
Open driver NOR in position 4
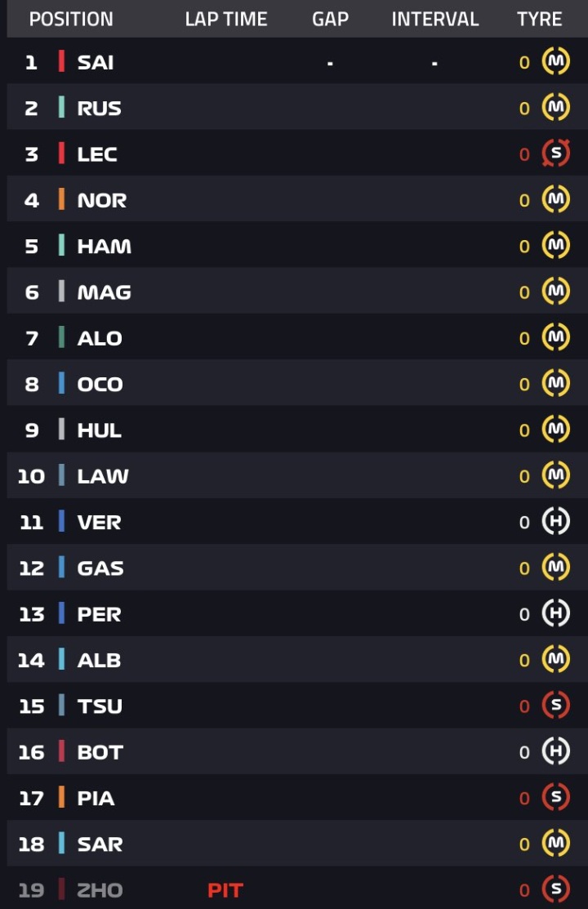pyautogui.click(x=101, y=201)
